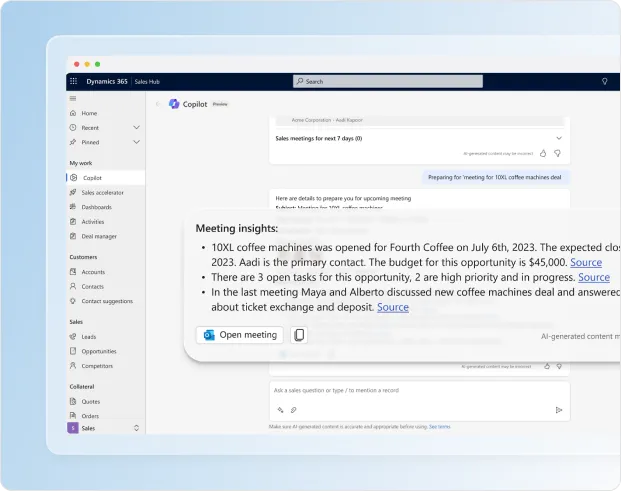621x491 pixels.
Task: Thumbs down the meeting details response
Action: [559, 366]
